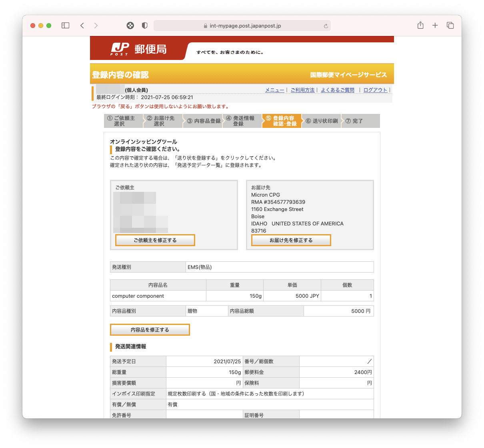Viewport: 484px width, 448px height.
Task: Click 'computer component' item name cell
Action: click(x=158, y=296)
